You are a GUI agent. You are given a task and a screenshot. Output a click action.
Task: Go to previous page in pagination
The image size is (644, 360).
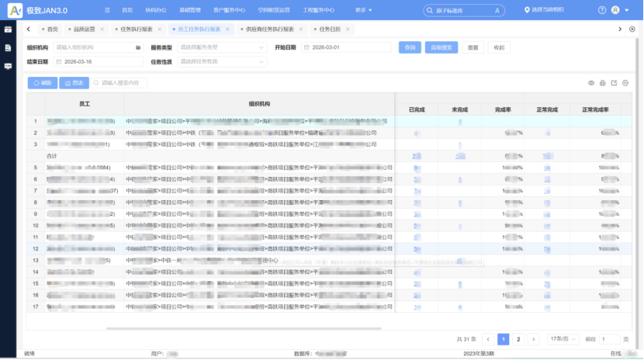click(x=488, y=339)
